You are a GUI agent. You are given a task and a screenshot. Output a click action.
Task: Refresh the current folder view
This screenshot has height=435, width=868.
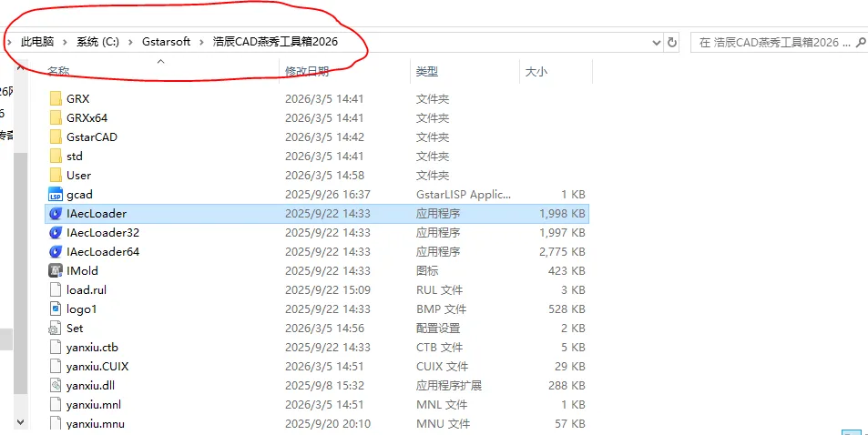coord(672,42)
